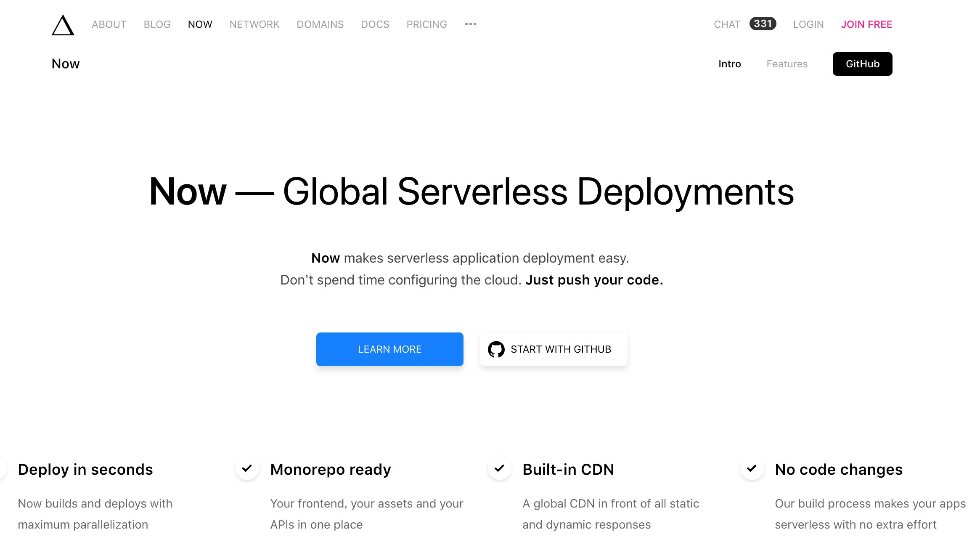Switch to the Features tab

(x=787, y=64)
